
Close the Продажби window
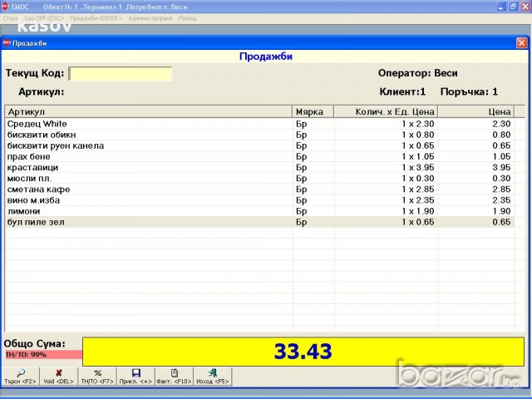(521, 43)
